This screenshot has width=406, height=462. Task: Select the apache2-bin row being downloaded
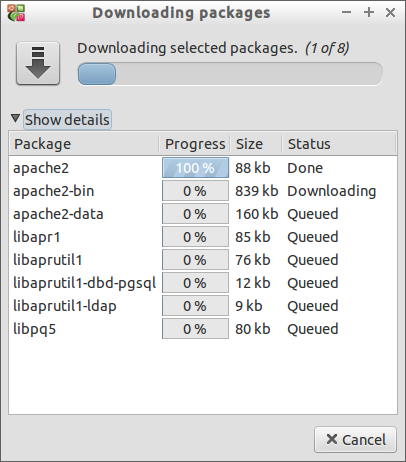pos(203,191)
